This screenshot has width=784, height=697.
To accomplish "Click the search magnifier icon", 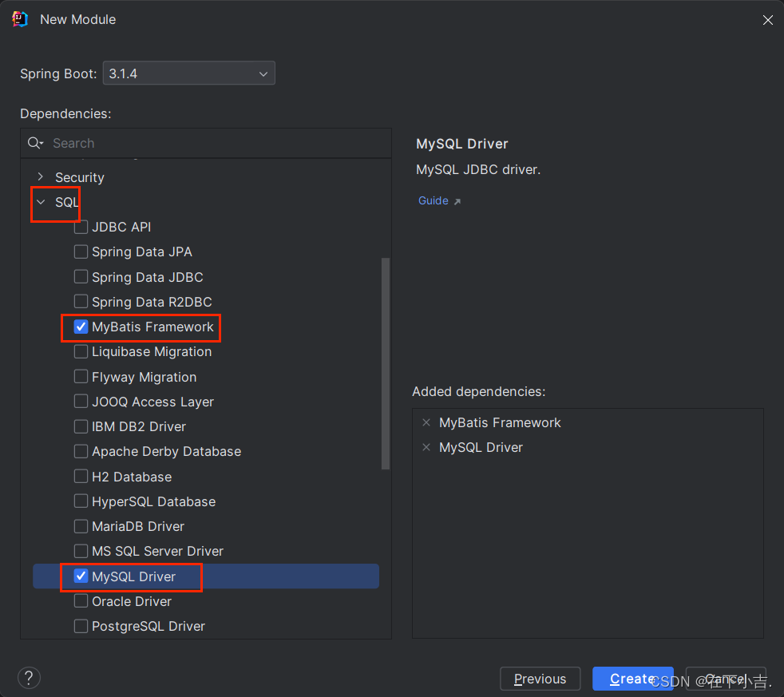I will click(x=35, y=143).
